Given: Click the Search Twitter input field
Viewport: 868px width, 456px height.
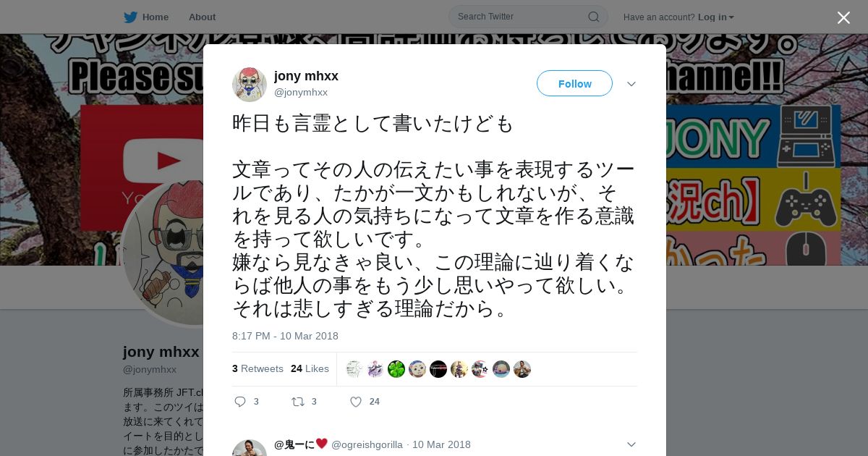Looking at the screenshot, I should pyautogui.click(x=528, y=17).
